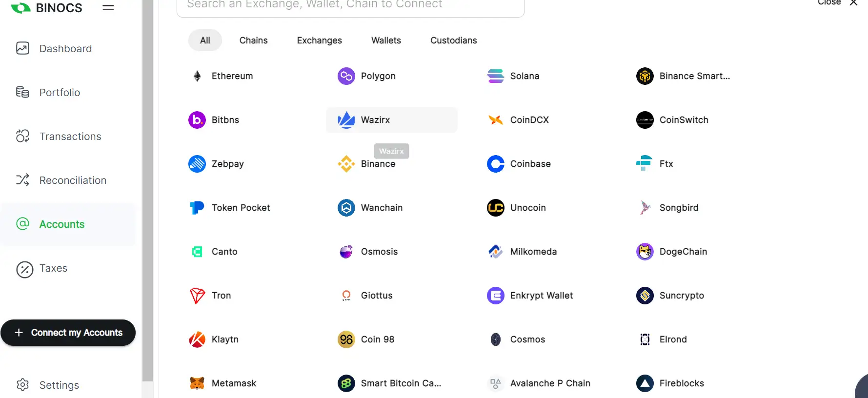868x398 pixels.
Task: Click the sidebar vertical scrollbar
Action: coord(147,195)
